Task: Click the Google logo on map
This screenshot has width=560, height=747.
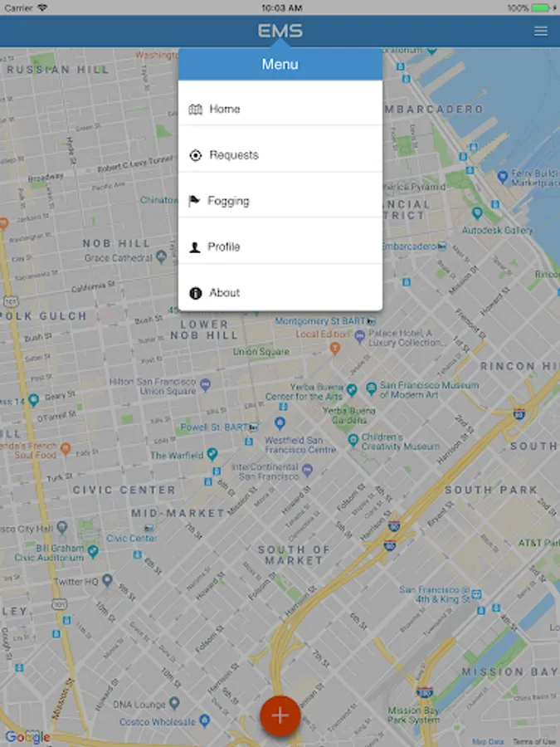Action: [x=27, y=737]
